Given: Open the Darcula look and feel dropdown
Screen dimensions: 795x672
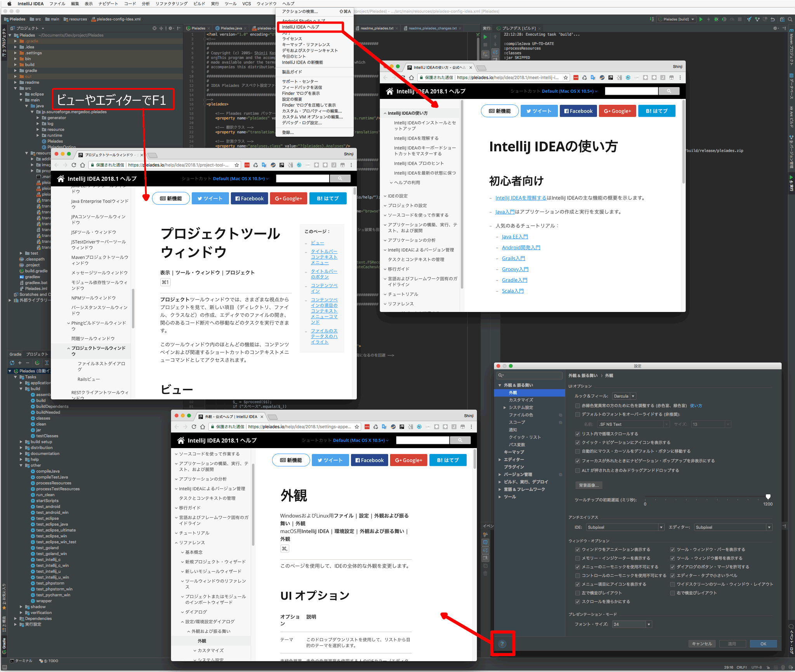Looking at the screenshot, I should [624, 396].
